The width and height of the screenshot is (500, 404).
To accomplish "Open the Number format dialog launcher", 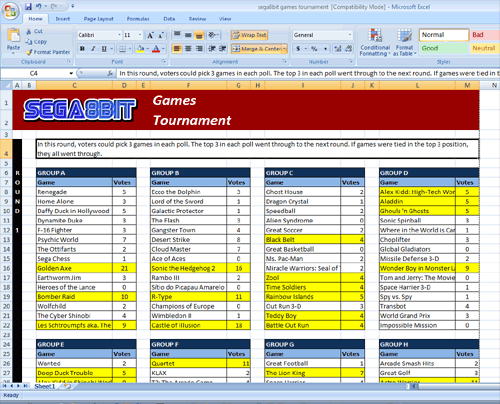I will (x=351, y=62).
